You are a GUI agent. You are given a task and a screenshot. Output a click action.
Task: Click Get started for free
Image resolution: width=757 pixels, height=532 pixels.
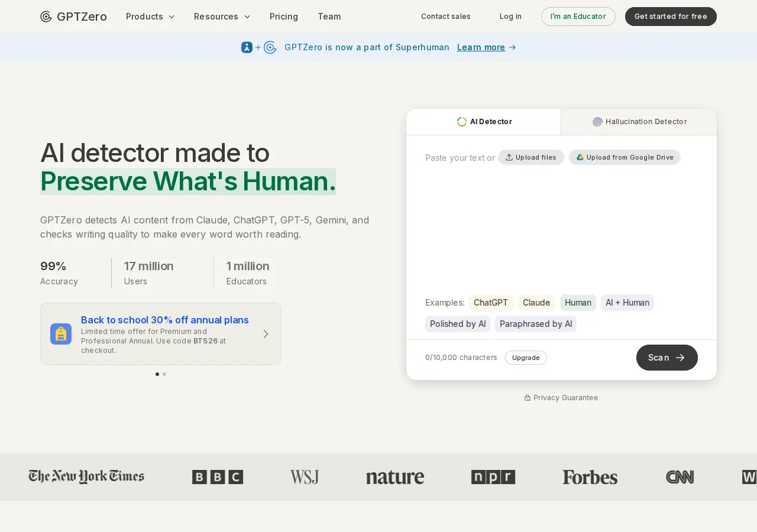tap(671, 17)
